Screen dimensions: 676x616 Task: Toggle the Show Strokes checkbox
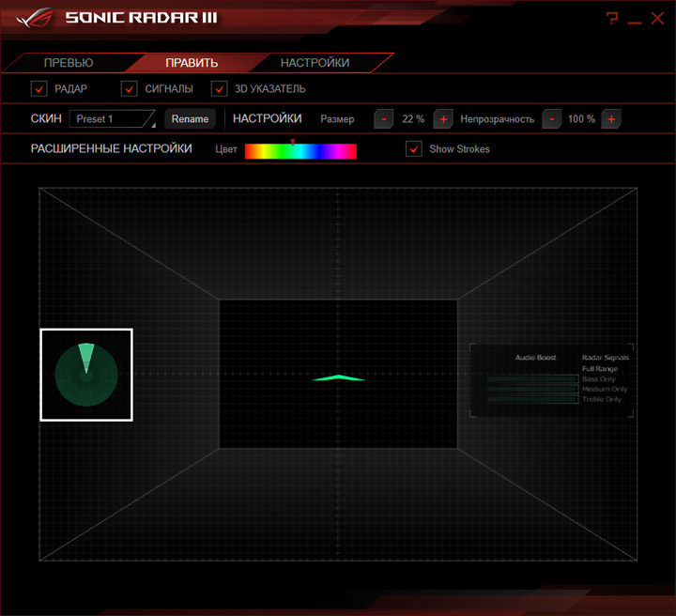(414, 149)
